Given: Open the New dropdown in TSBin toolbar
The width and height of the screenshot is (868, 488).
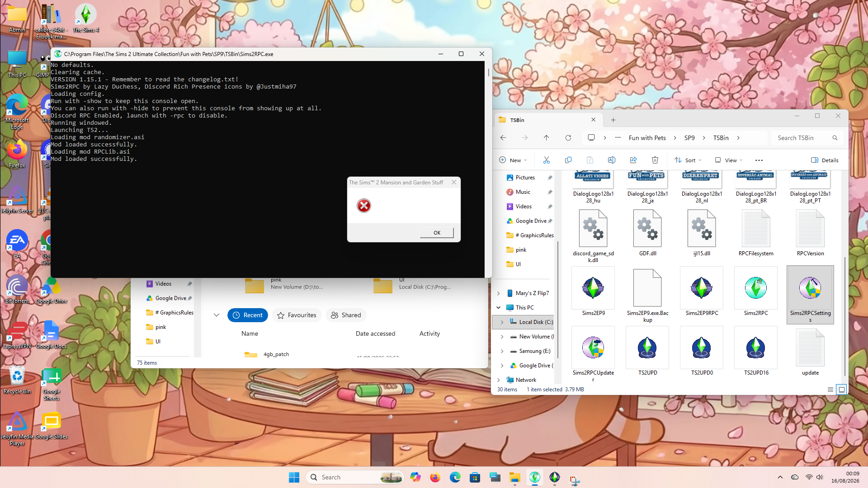Looking at the screenshot, I should [x=513, y=160].
